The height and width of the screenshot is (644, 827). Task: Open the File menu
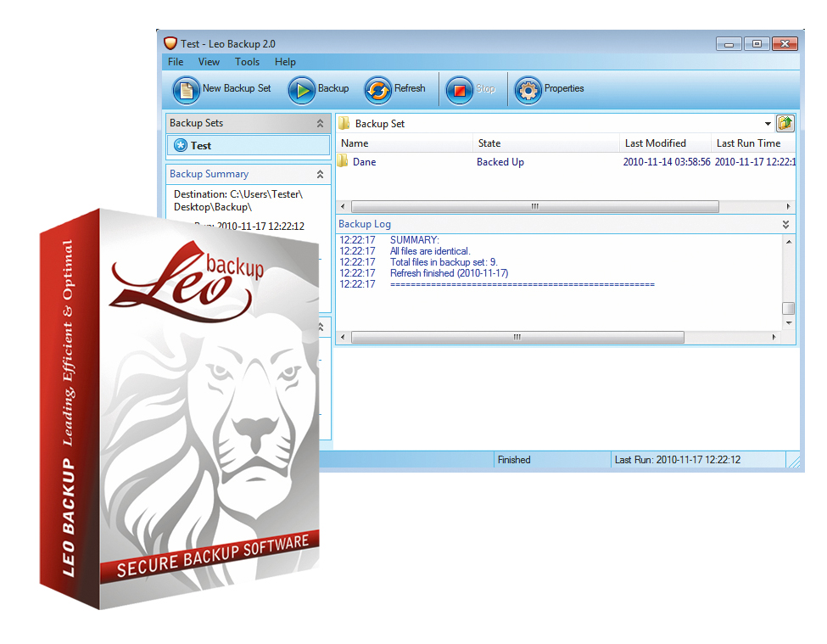point(176,62)
